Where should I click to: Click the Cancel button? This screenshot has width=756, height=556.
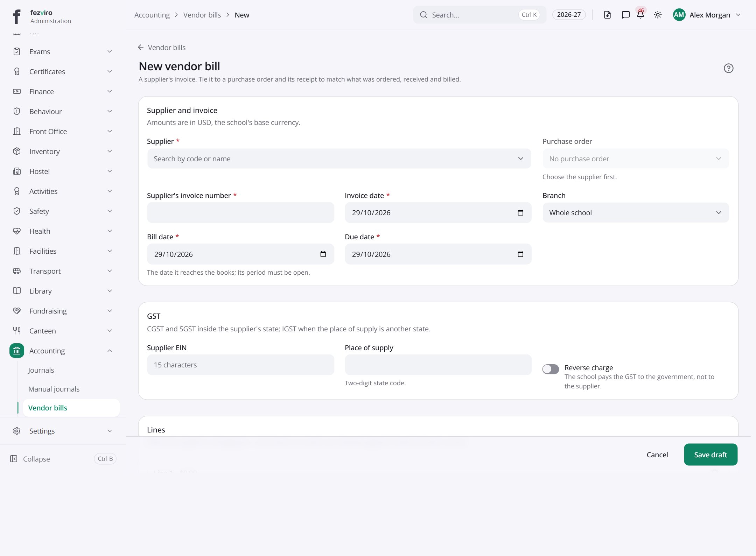tap(657, 455)
